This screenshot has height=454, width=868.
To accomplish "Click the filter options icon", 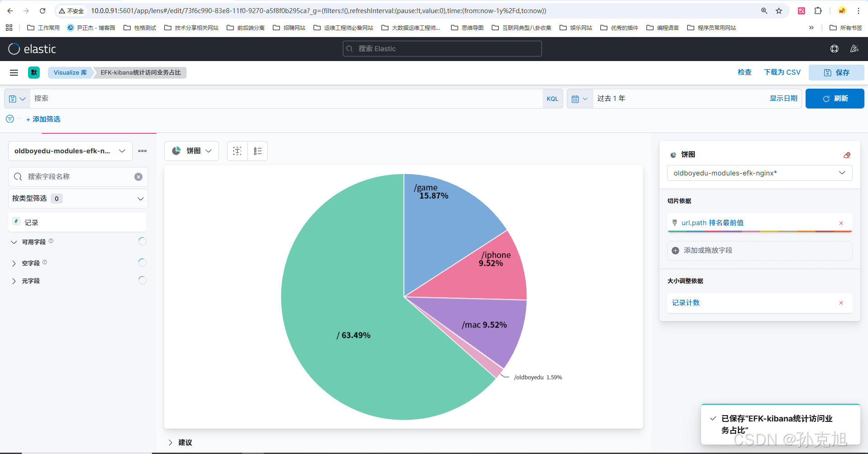I will point(9,119).
